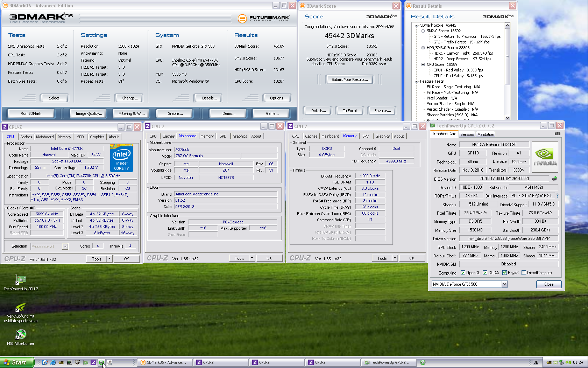This screenshot has width=588, height=368.
Task: Click NVIDIA logo in GPU-Z
Action: 545,157
